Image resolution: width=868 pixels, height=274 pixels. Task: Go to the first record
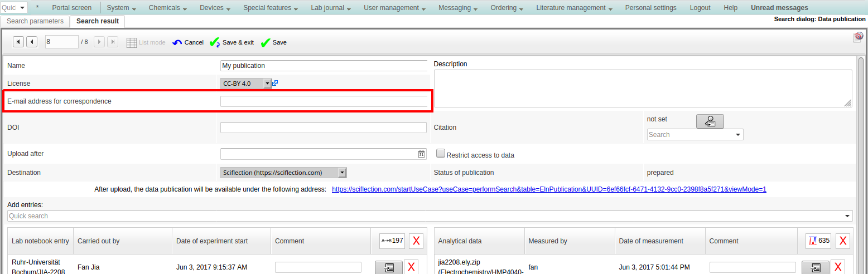pos(18,42)
